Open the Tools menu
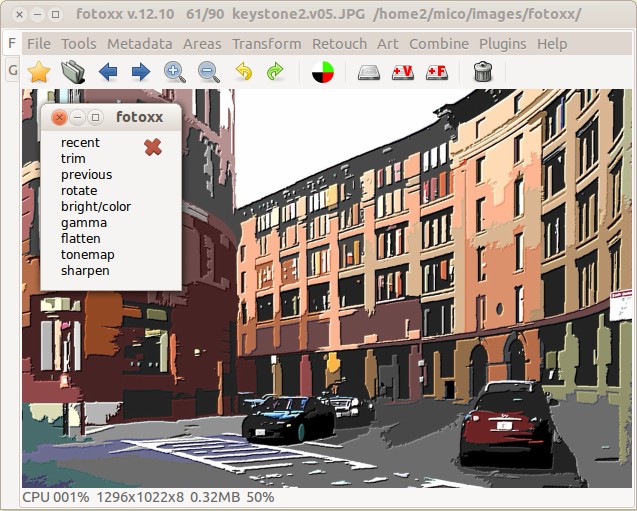The width and height of the screenshot is (637, 511). (x=79, y=44)
